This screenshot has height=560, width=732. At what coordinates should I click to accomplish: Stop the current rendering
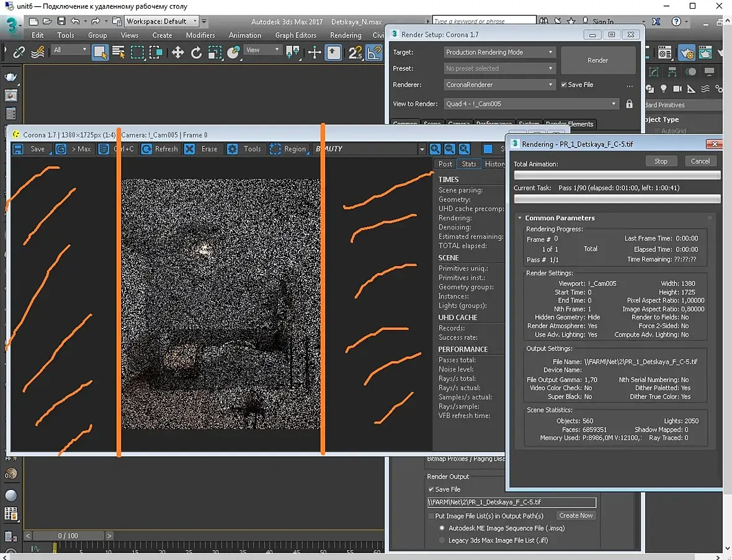point(661,161)
